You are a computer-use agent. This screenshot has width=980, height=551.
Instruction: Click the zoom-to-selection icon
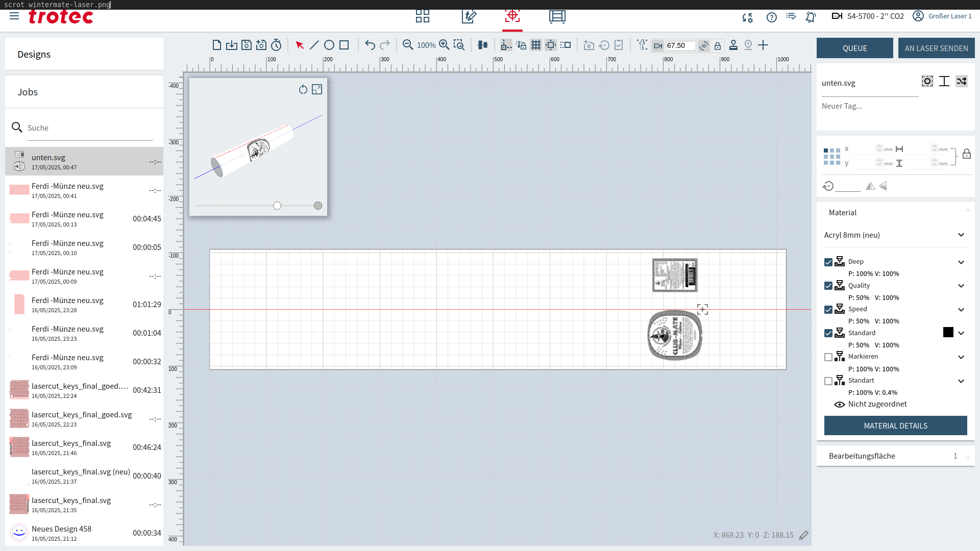tap(459, 45)
